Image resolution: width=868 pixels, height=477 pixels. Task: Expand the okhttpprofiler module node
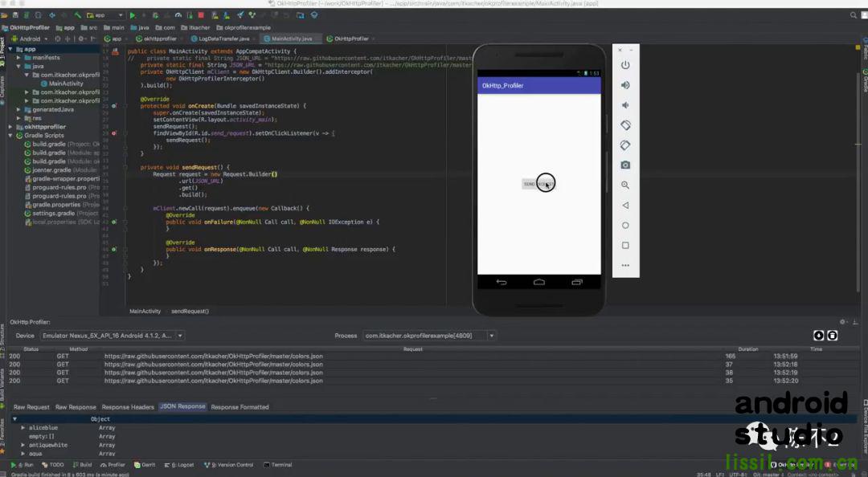[10, 127]
